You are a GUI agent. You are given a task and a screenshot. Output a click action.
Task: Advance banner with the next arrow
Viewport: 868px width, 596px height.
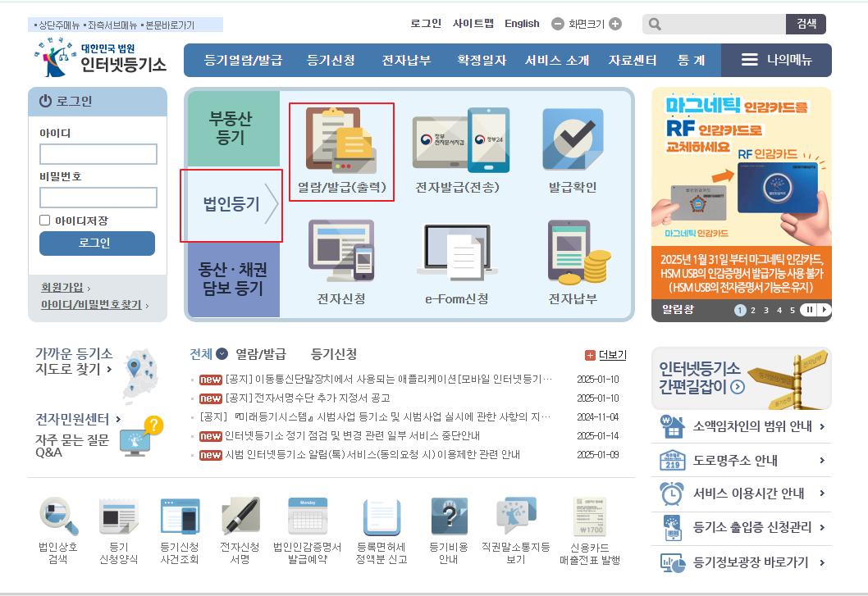[825, 310]
